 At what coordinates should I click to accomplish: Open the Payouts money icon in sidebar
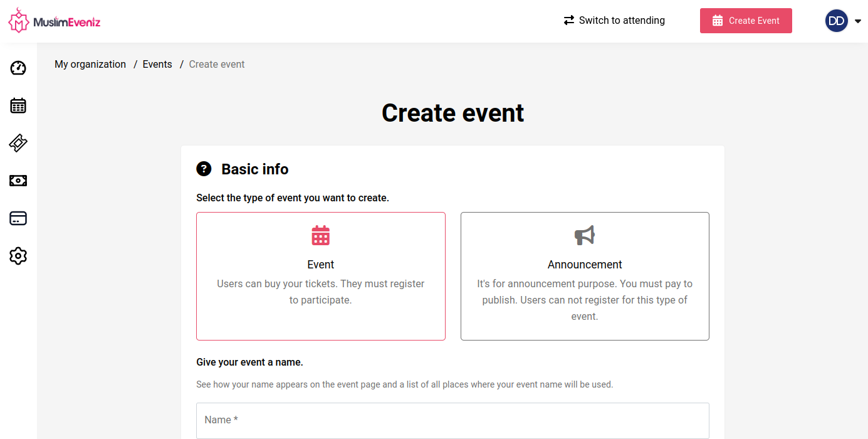[x=18, y=181]
